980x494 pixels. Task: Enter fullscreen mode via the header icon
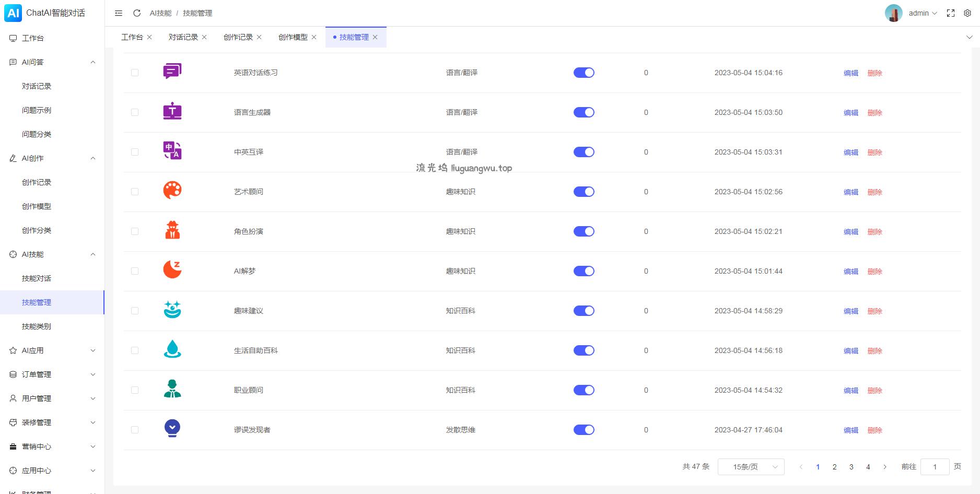point(951,13)
